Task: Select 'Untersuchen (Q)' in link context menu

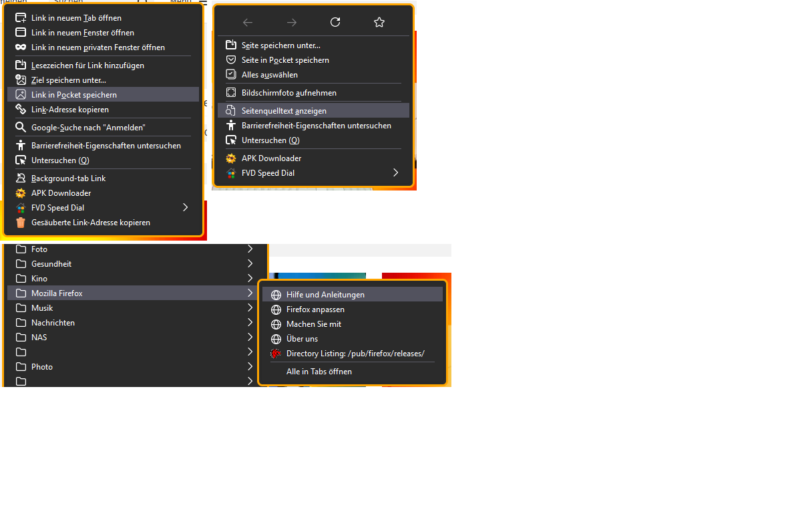Action: [103, 160]
